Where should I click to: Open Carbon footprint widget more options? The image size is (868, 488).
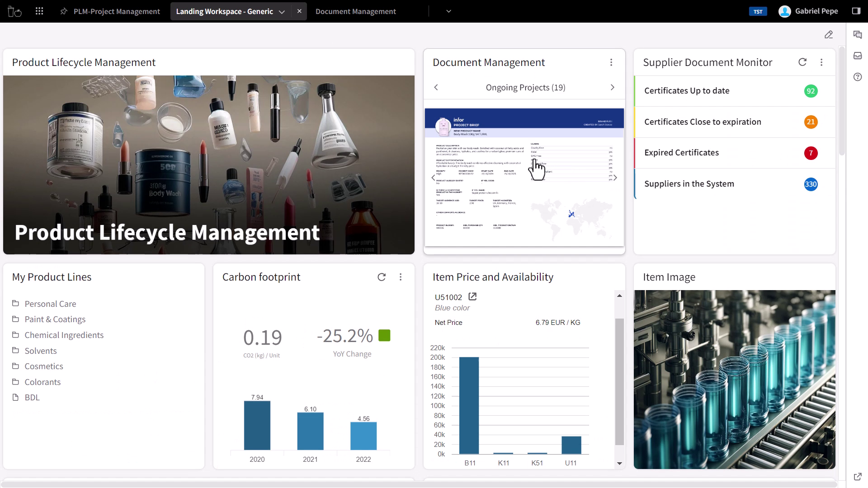pyautogui.click(x=401, y=277)
